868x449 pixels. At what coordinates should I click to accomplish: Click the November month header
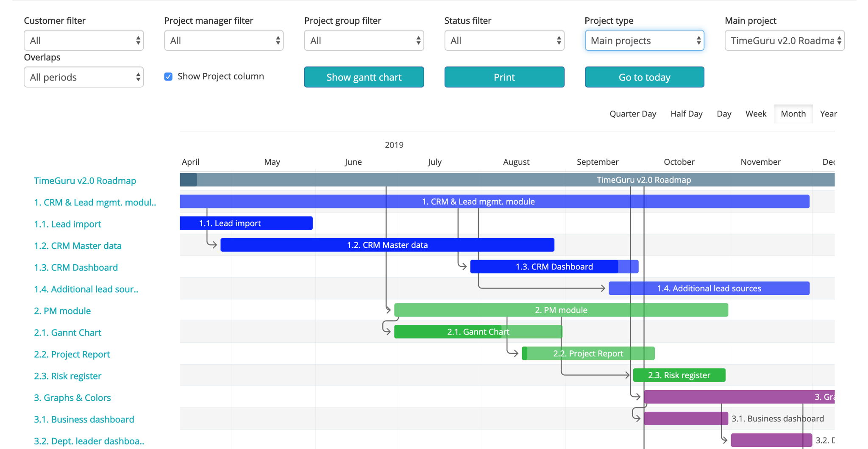click(760, 162)
